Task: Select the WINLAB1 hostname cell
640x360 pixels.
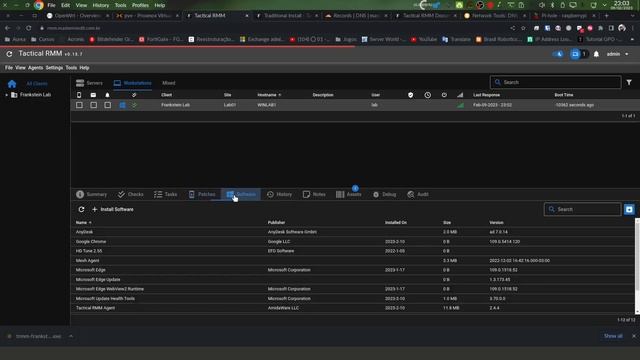Action: click(267, 105)
